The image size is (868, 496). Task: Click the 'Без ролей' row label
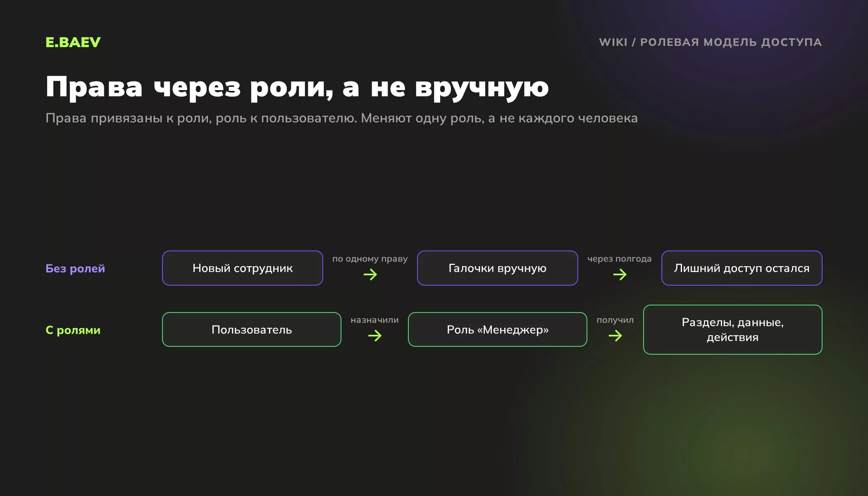click(75, 268)
